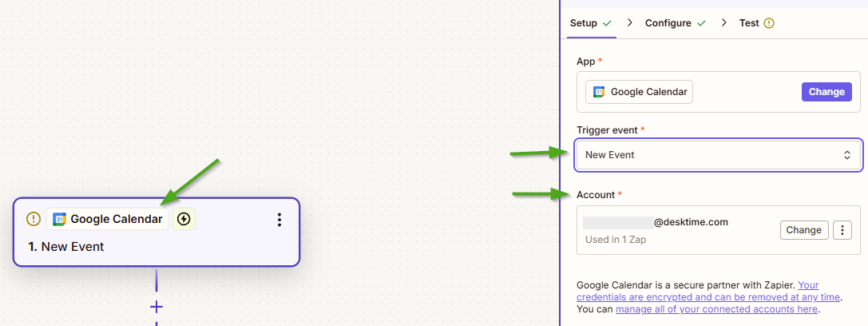The image size is (868, 326).
Task: Switch to the Configure tab
Action: pos(668,23)
